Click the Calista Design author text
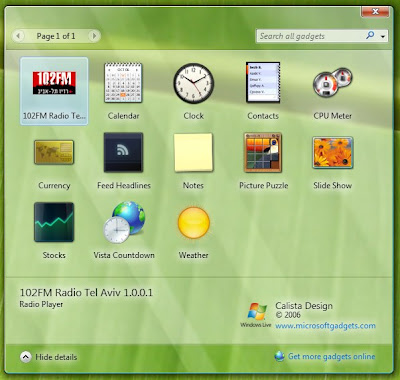This screenshot has width=400, height=380. coord(304,306)
